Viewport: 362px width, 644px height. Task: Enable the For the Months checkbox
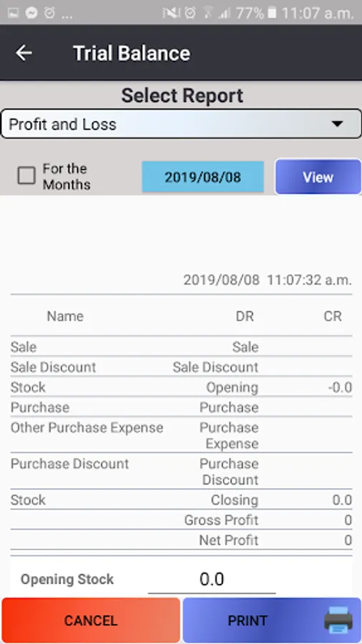coord(26,176)
